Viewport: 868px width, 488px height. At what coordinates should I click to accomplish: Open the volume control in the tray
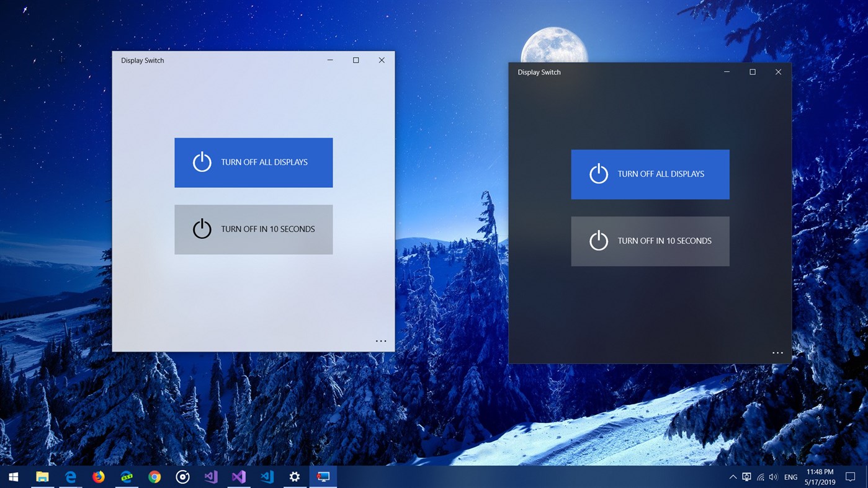[x=774, y=477]
